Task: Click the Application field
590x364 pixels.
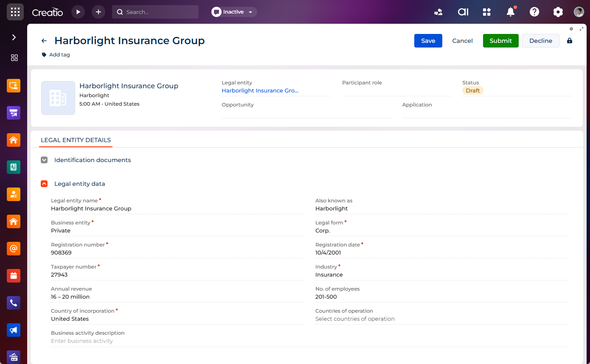Action: pos(487,109)
